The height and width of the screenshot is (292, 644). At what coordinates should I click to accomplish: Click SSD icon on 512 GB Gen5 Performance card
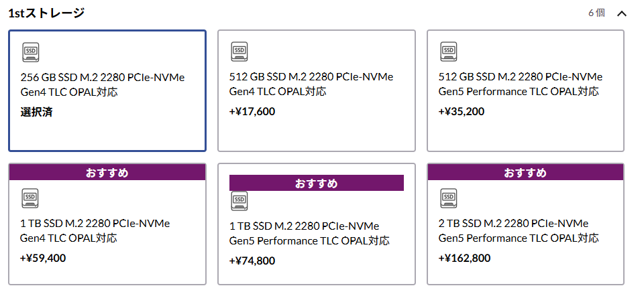449,52
